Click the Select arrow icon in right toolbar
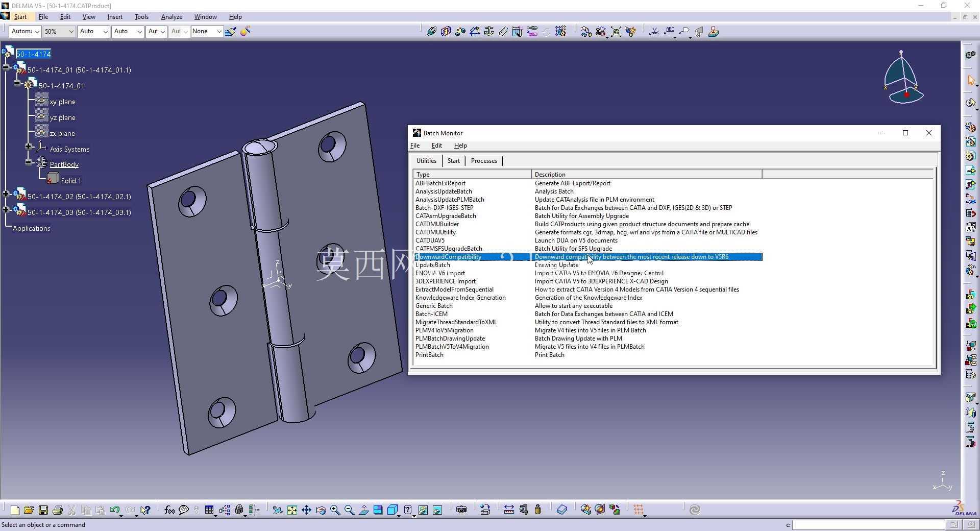The height and width of the screenshot is (531, 980). click(x=971, y=81)
